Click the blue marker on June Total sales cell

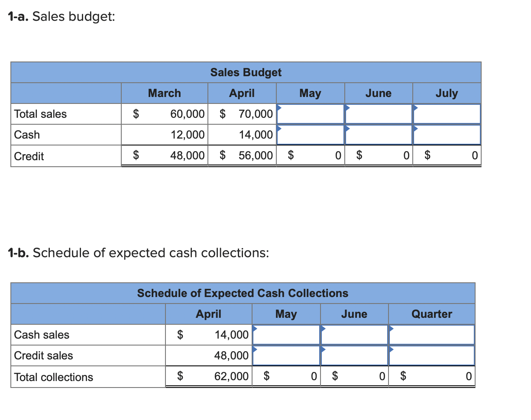pyautogui.click(x=347, y=108)
